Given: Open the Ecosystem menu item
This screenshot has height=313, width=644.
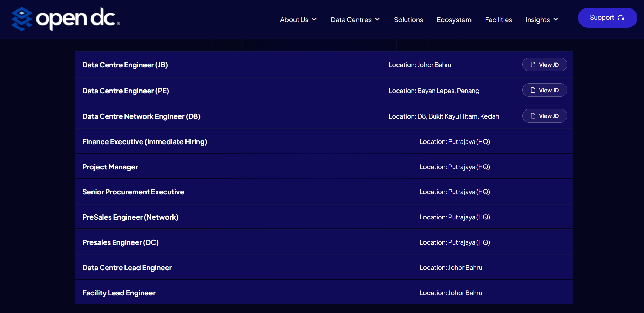Looking at the screenshot, I should click(454, 20).
